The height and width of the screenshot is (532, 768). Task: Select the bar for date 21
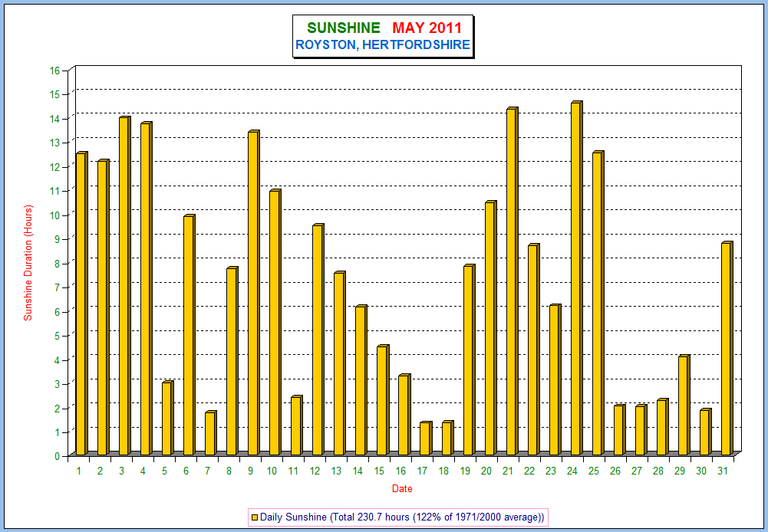point(513,281)
